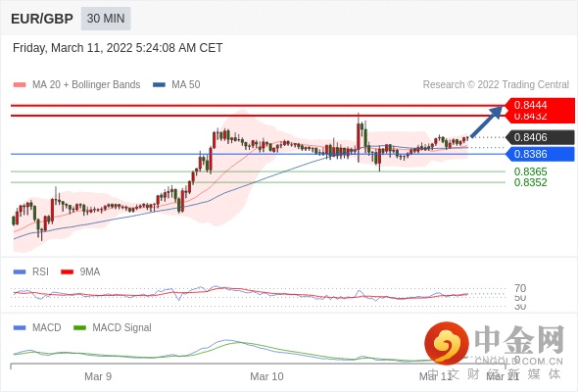Toggle the MA 20 + Bollinger Bands legend swatch
Viewport: 578px width, 392px height.
click(20, 85)
